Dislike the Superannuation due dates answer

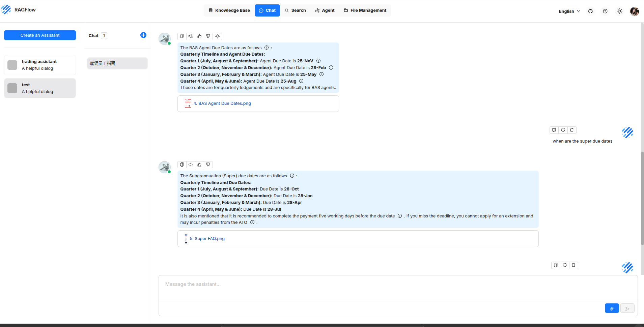coord(208,165)
